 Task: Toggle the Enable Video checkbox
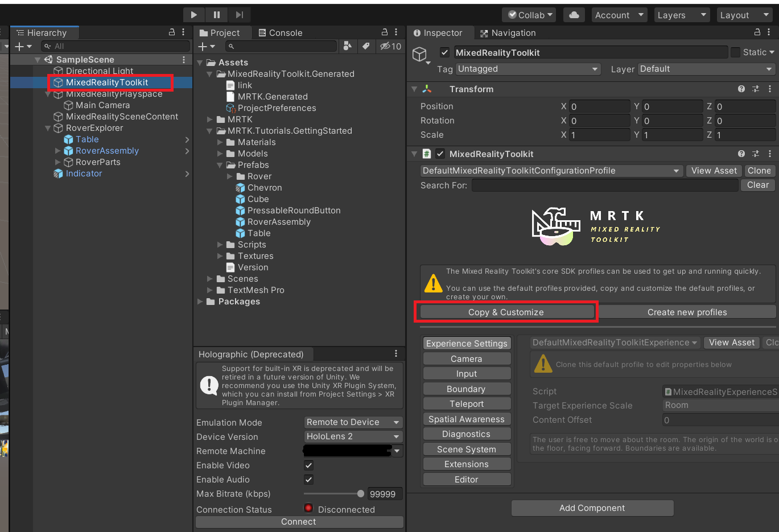click(x=308, y=465)
